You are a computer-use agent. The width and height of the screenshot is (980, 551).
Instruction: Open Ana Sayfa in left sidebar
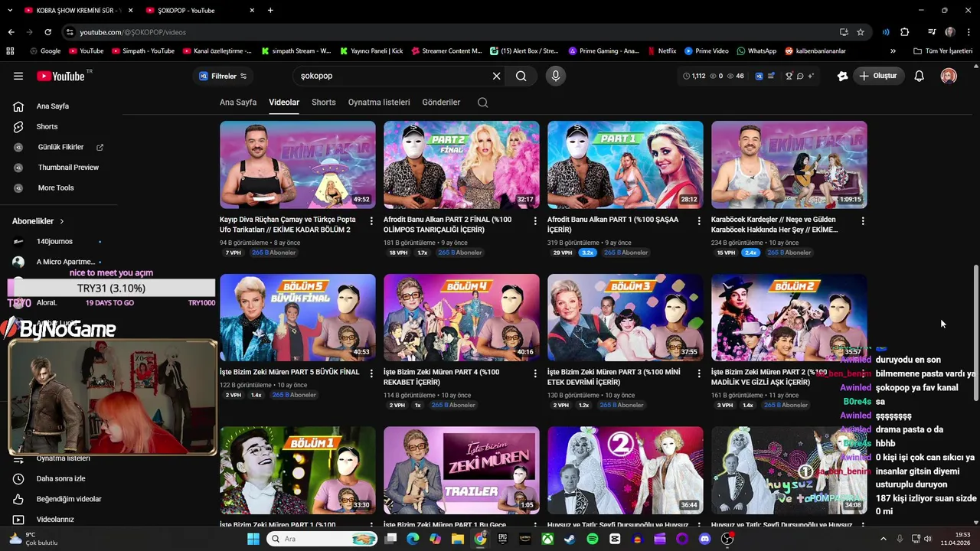53,106
